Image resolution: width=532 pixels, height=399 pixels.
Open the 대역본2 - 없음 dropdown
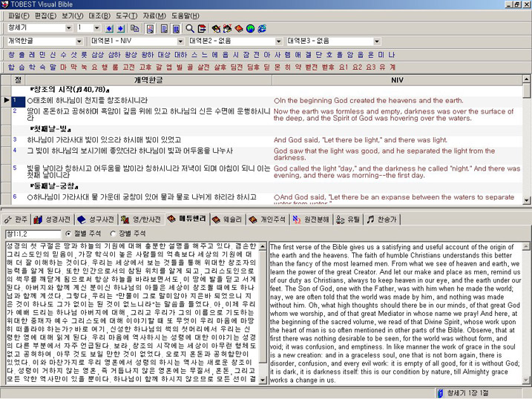(278, 42)
